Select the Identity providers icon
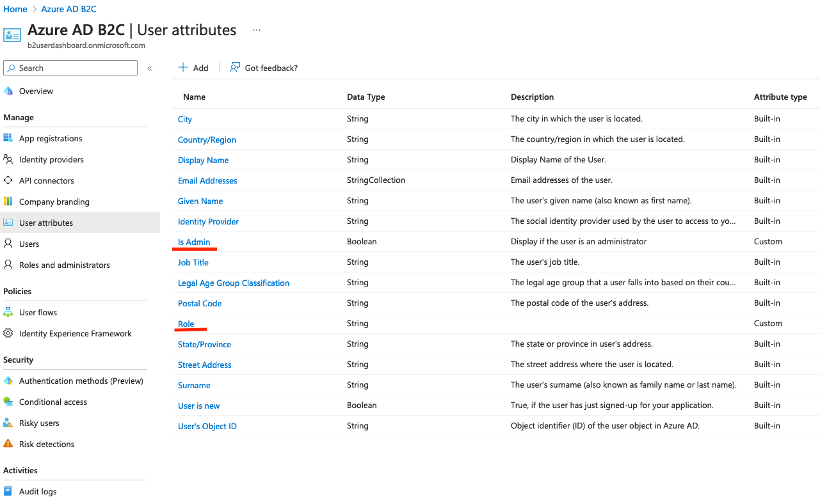The image size is (820, 504). pos(8,159)
